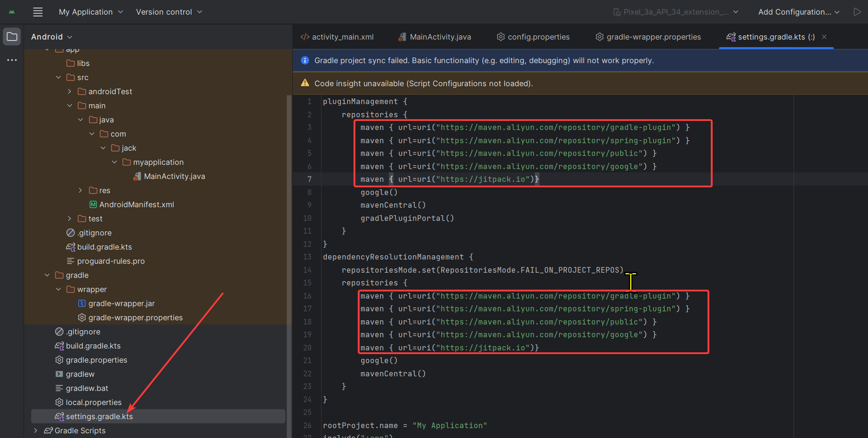Screen dimensions: 868x438
Task: Click the warning icon in code insight banner
Action: [305, 83]
